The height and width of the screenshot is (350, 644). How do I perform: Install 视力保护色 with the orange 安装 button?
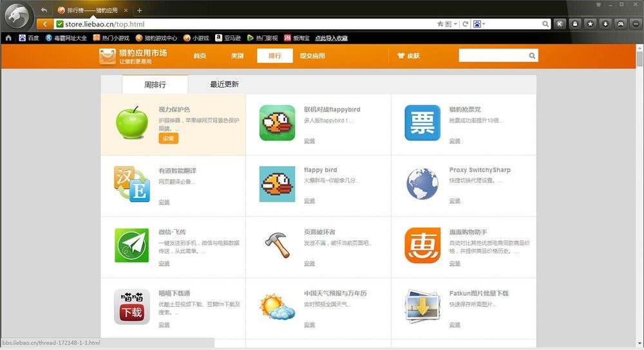click(x=168, y=138)
